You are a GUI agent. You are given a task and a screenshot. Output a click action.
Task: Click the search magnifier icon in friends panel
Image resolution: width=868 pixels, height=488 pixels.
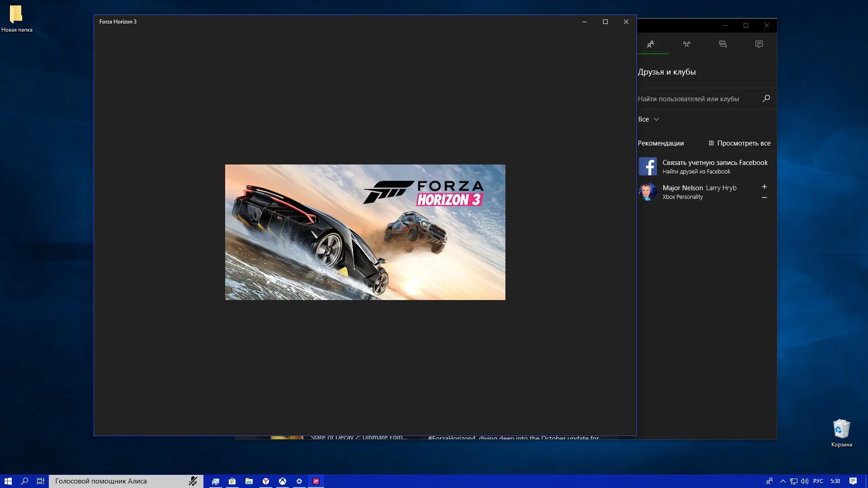(767, 99)
